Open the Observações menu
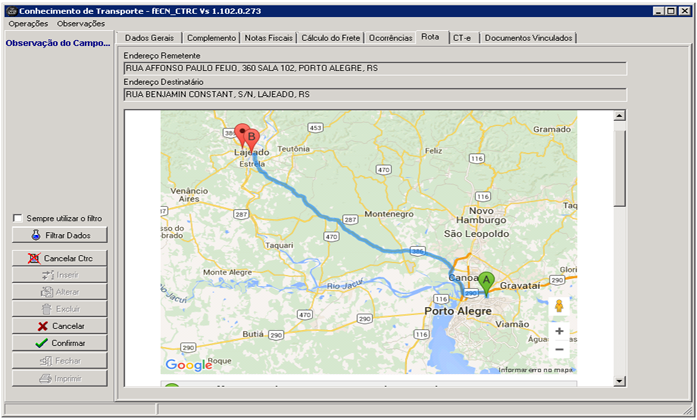 click(x=80, y=24)
